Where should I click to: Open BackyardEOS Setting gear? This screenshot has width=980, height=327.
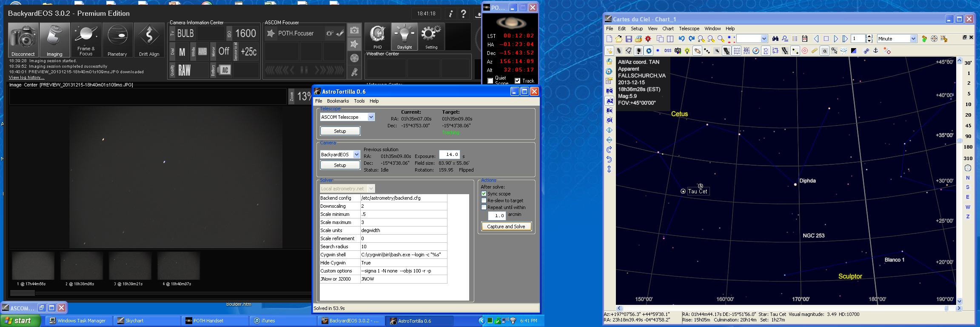click(431, 37)
